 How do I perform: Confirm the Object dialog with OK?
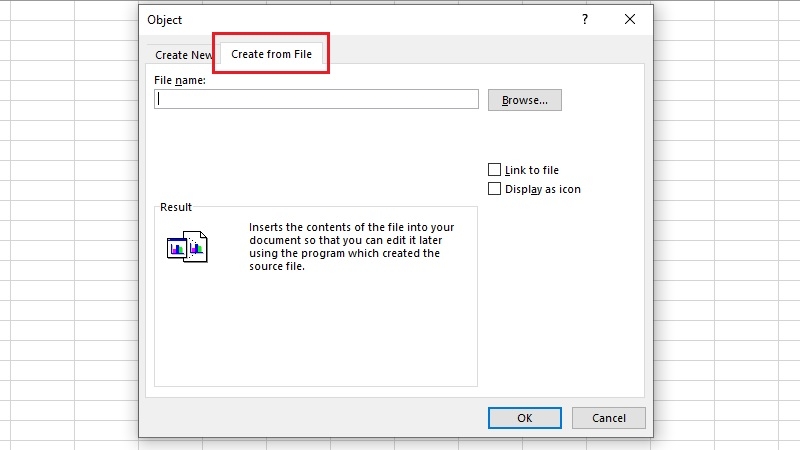tap(524, 418)
